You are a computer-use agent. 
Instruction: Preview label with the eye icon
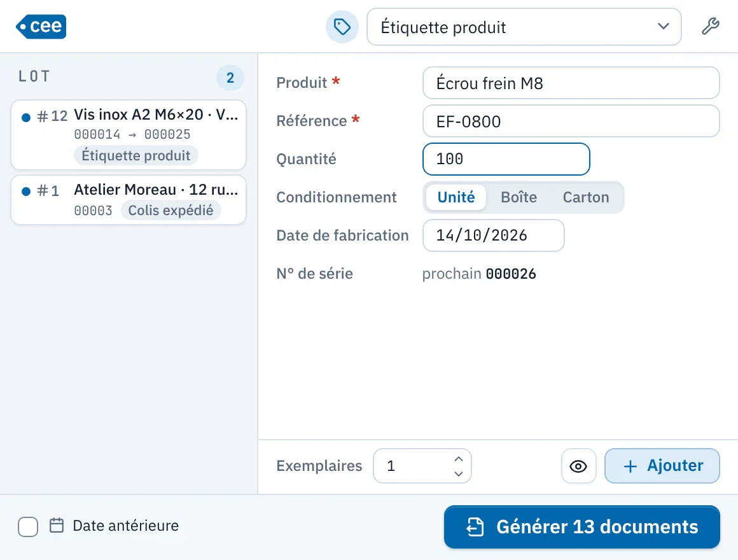pos(578,466)
